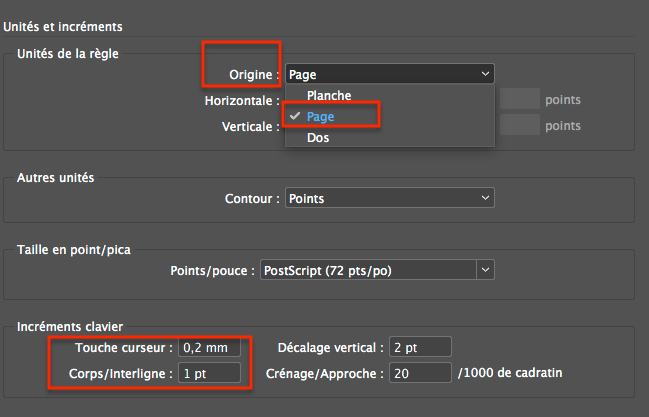This screenshot has height=417, width=649.
Task: Pick Dos from the origin list
Action: pos(318,138)
